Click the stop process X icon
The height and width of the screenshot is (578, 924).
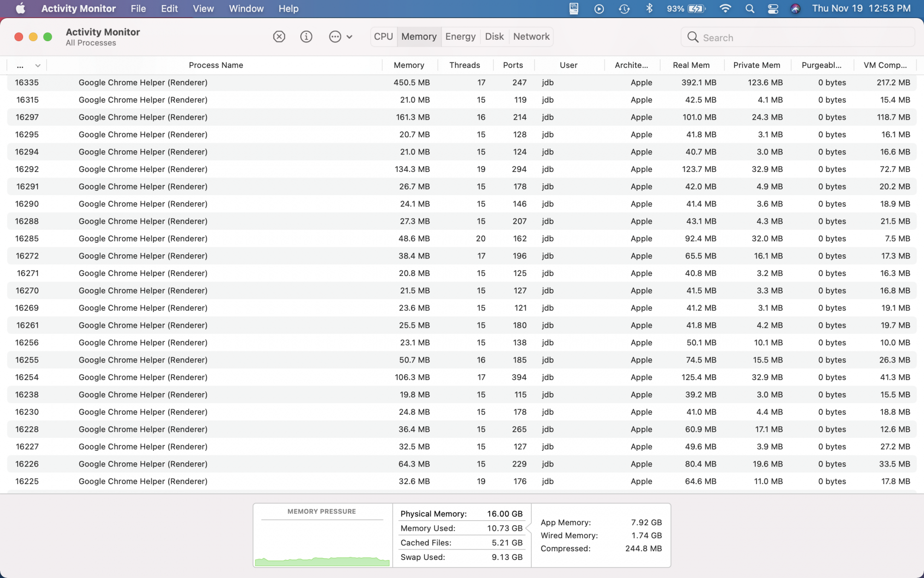pos(279,37)
